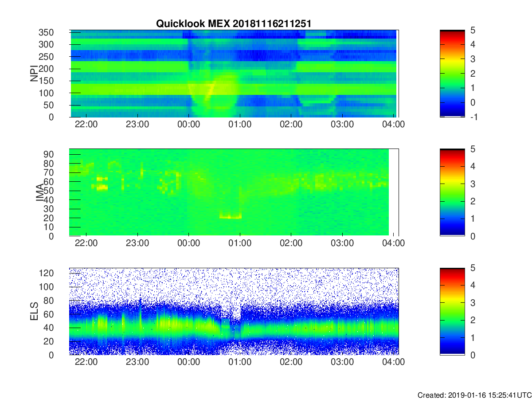This screenshot has width=532, height=399.
Task: Click the IMA plot's color scale bar
Action: point(452,192)
